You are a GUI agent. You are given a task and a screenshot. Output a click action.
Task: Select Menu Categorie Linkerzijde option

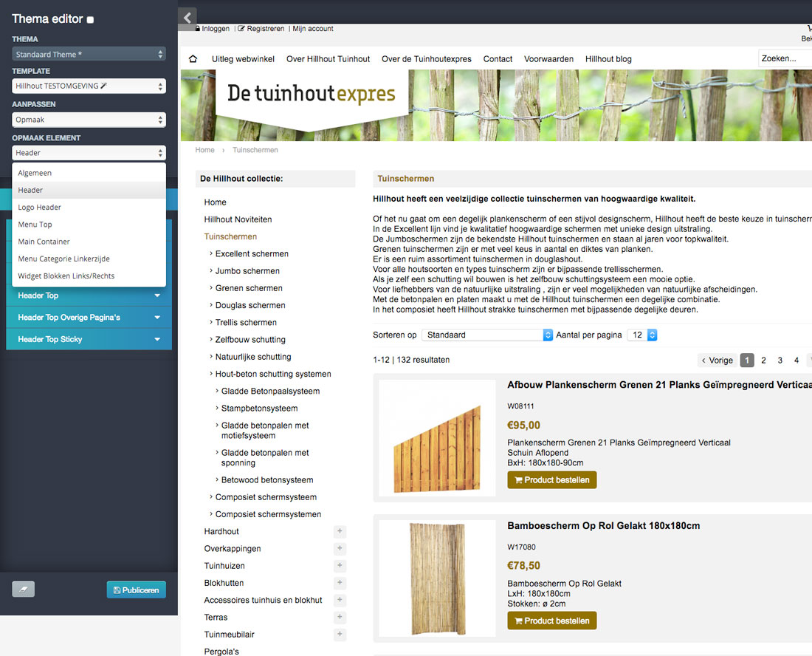(x=89, y=259)
